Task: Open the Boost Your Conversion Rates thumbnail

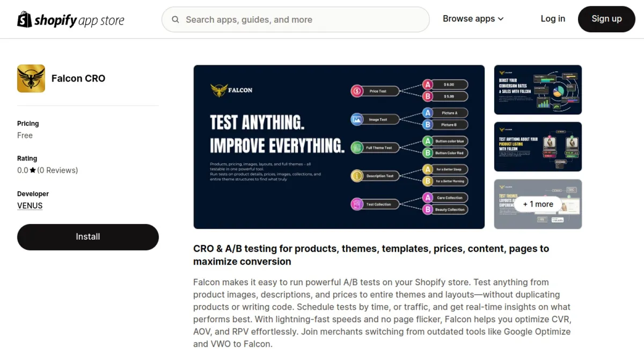Action: 538,90
